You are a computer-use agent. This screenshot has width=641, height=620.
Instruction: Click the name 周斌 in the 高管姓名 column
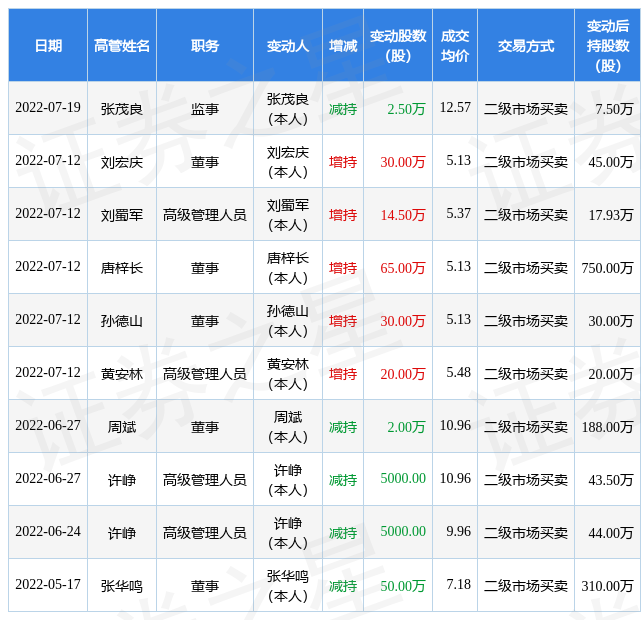tap(122, 427)
